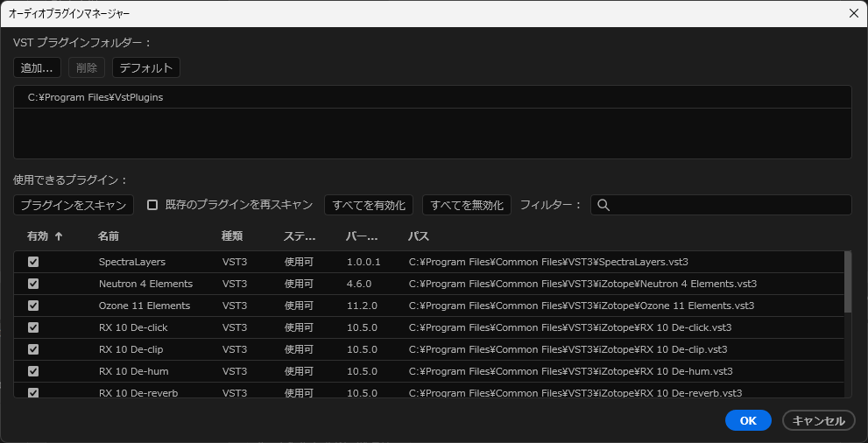868x443 pixels.
Task: Click キャンセル to dismiss dialog
Action: click(x=818, y=420)
